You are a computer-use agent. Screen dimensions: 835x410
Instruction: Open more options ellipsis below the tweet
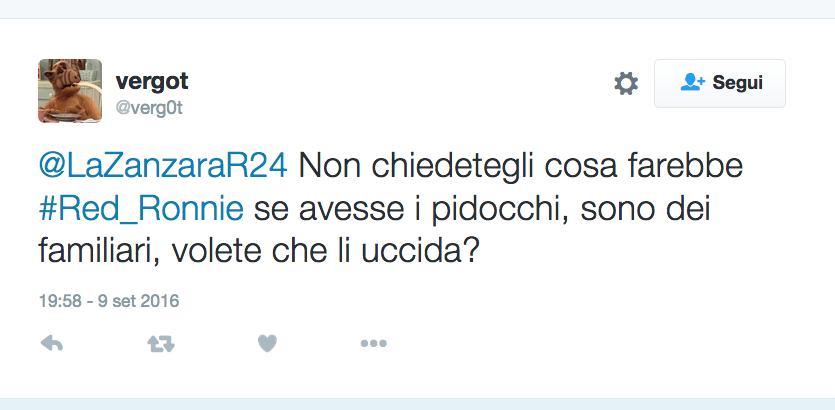tap(373, 343)
